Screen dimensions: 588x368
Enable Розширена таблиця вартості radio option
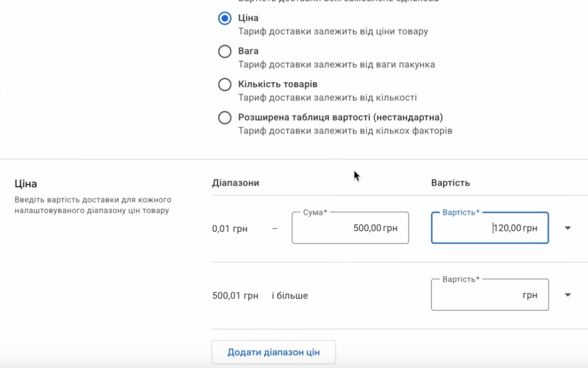point(225,118)
